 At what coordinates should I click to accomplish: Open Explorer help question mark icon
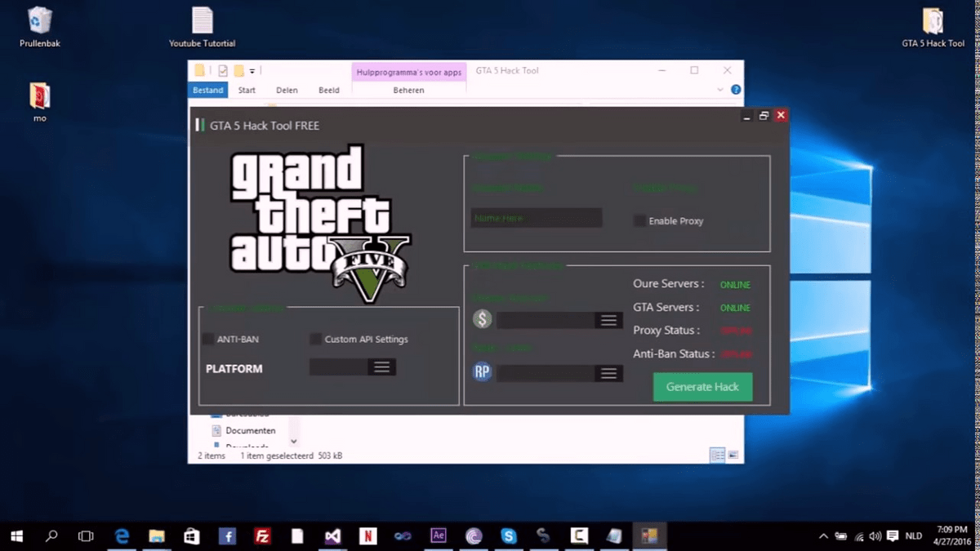coord(735,90)
